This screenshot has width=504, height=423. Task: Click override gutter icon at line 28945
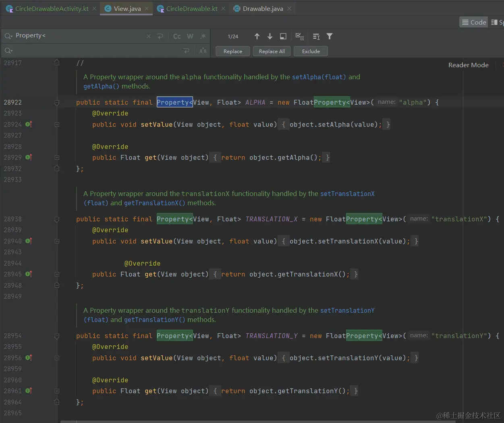click(29, 274)
